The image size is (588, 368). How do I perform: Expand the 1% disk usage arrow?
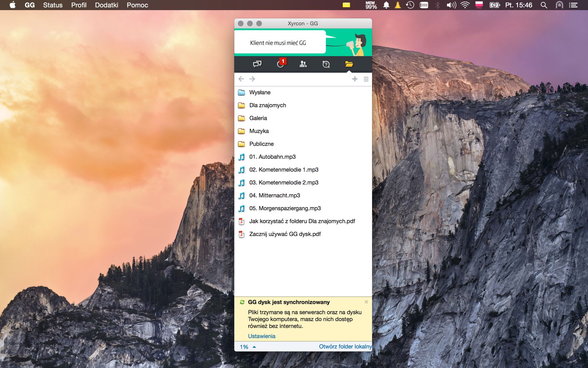(254, 347)
